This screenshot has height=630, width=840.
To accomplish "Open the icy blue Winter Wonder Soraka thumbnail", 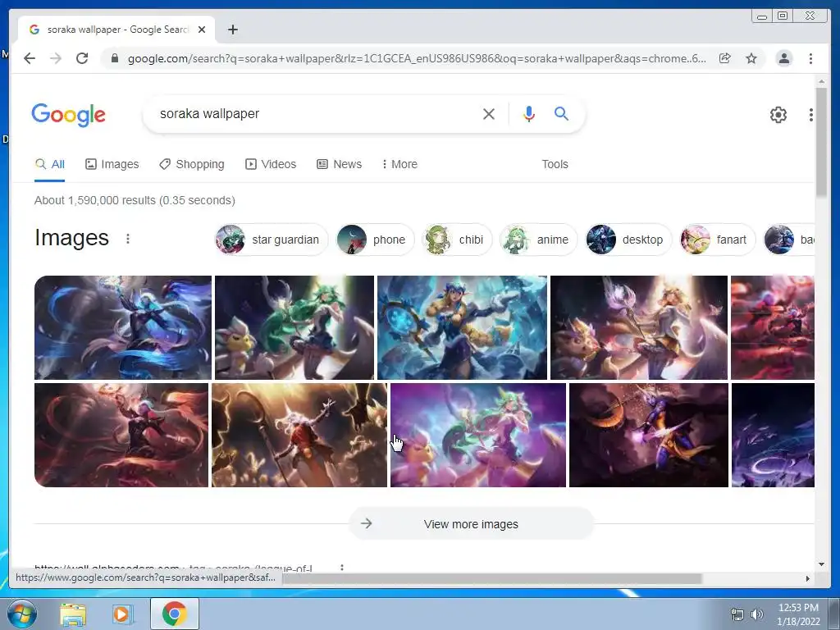I will tap(462, 327).
